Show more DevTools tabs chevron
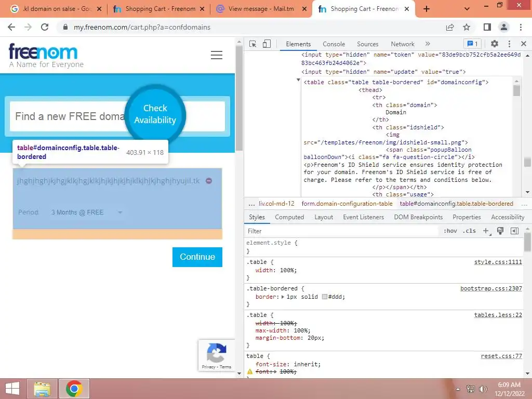 tap(428, 44)
